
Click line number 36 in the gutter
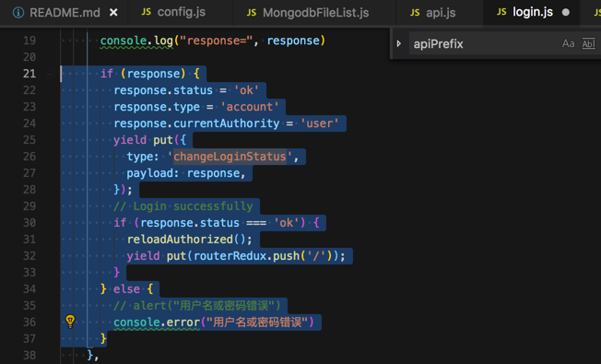[29, 323]
